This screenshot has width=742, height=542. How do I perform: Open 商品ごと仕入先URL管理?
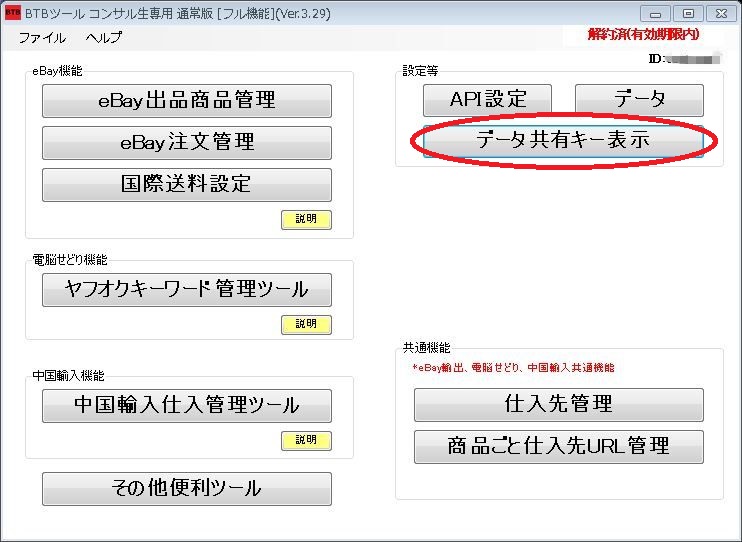[559, 446]
